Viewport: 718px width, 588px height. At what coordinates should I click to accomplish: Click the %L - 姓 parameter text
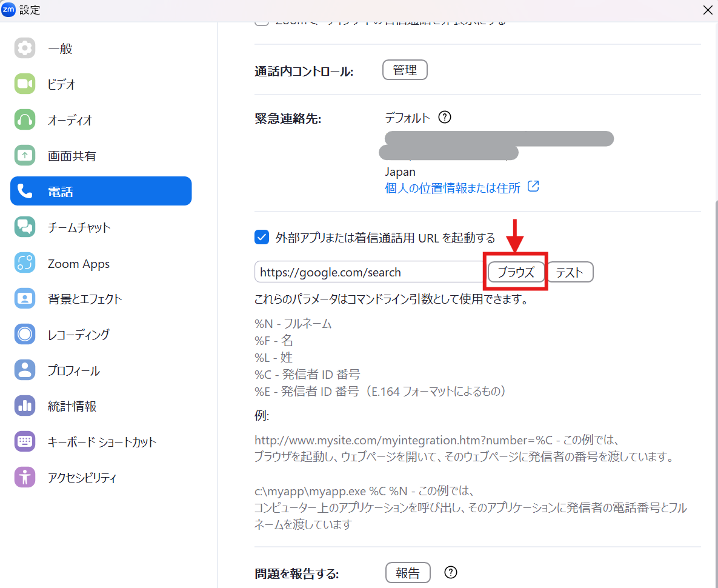[x=274, y=357]
